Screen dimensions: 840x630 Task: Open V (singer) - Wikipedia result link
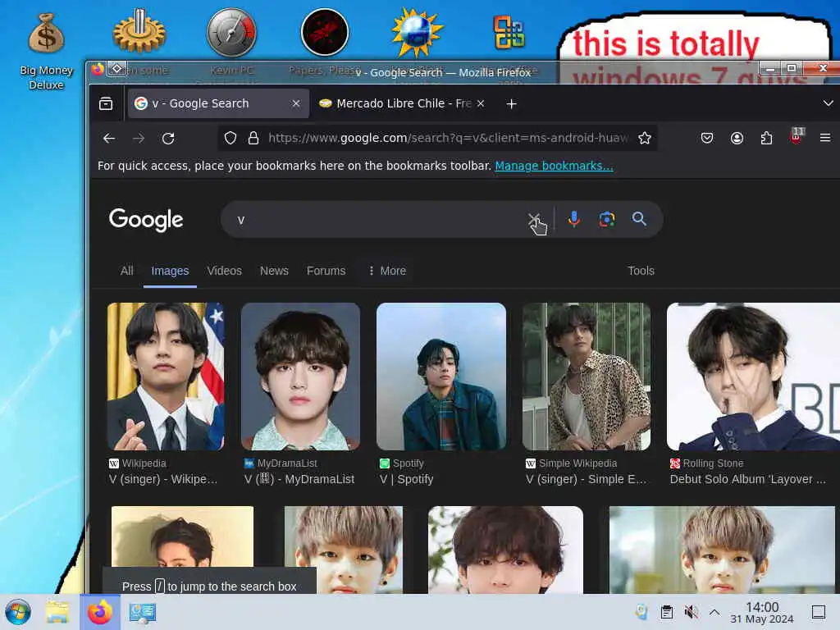[x=163, y=479]
